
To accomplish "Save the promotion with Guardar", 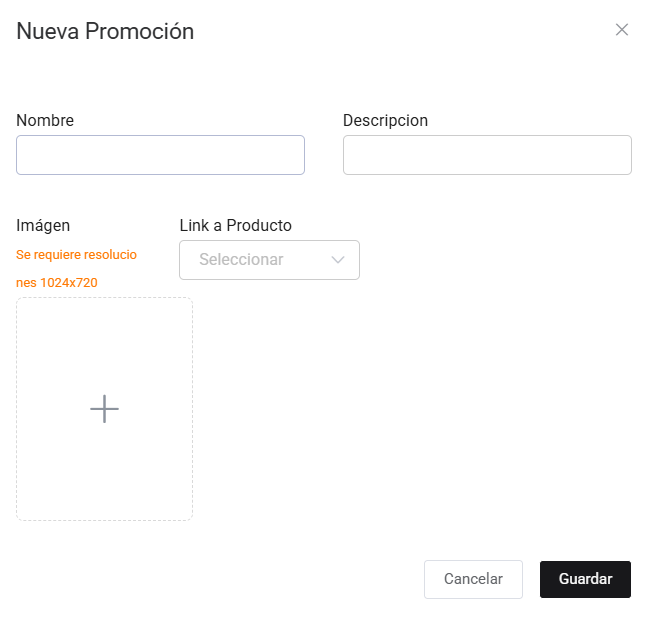I will pyautogui.click(x=585, y=579).
